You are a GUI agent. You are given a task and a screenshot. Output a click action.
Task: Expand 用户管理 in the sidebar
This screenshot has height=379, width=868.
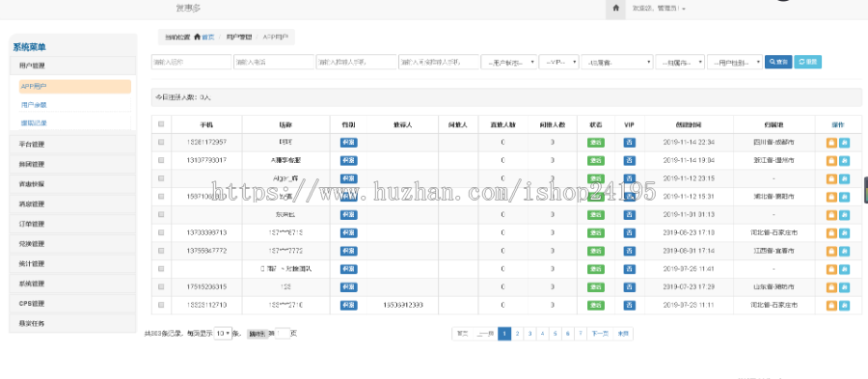coord(73,66)
